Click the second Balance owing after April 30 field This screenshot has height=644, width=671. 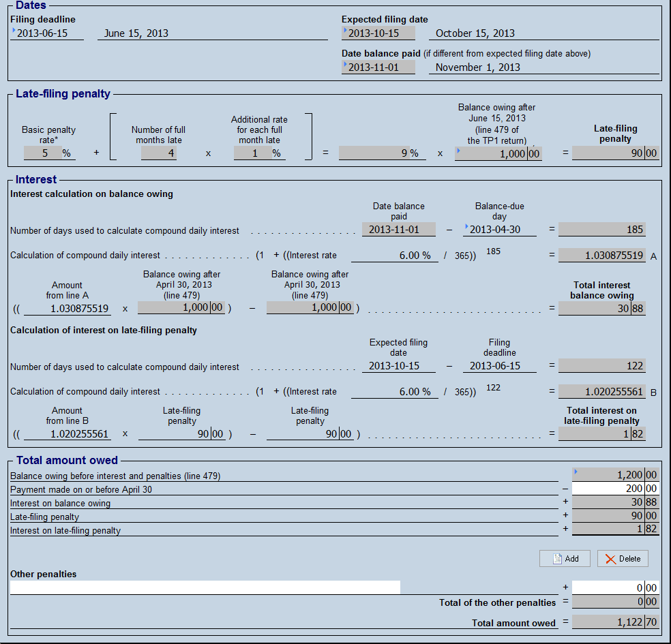pyautogui.click(x=310, y=307)
